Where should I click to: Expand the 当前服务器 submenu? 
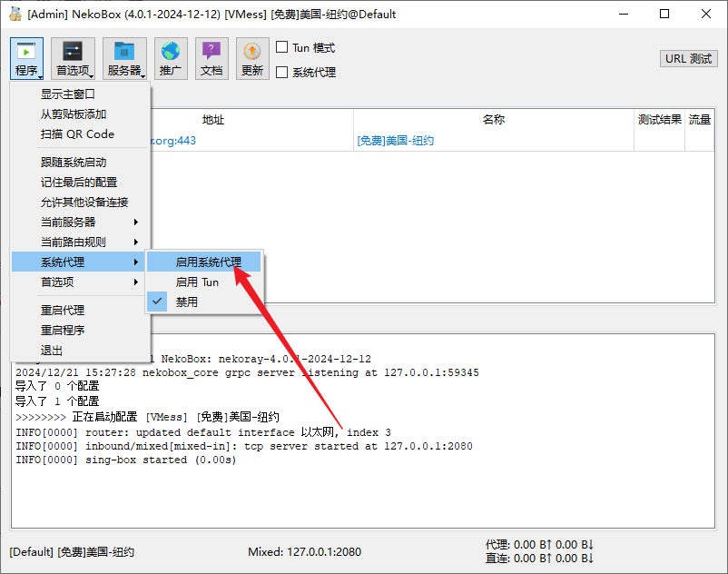coord(80,222)
